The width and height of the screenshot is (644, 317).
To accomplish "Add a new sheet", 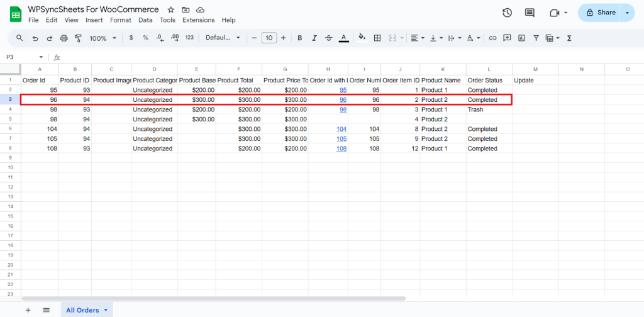I will coord(28,310).
